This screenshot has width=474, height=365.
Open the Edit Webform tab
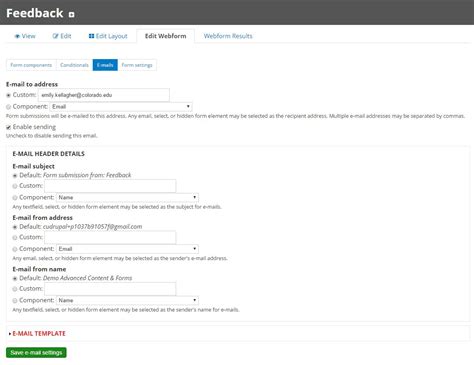pos(166,36)
